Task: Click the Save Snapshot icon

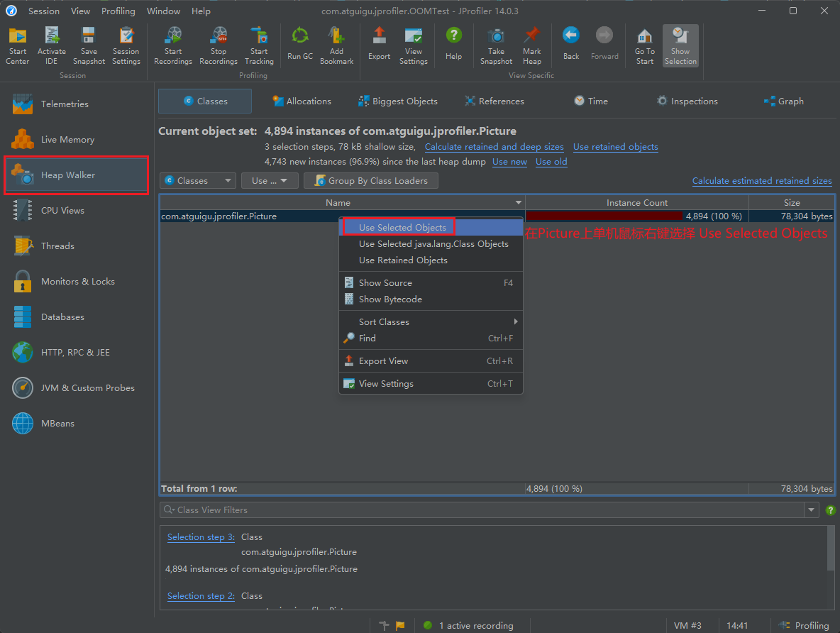Action: coord(89,46)
